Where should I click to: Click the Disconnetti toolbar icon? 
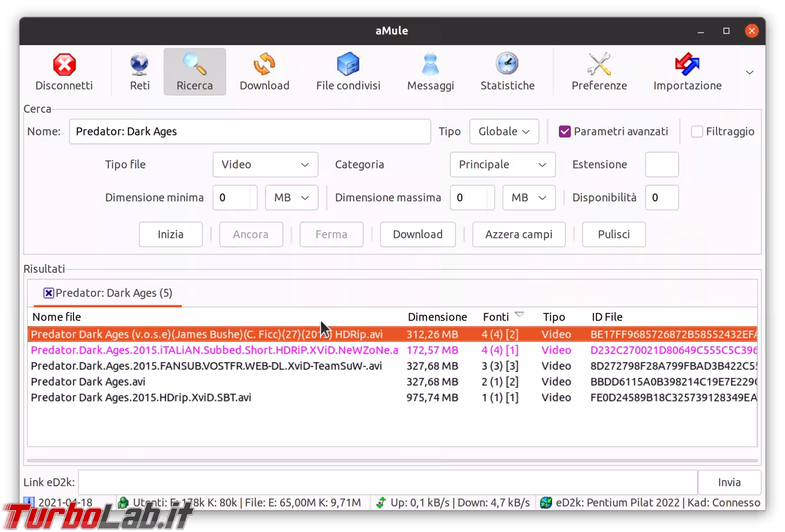coord(64,72)
